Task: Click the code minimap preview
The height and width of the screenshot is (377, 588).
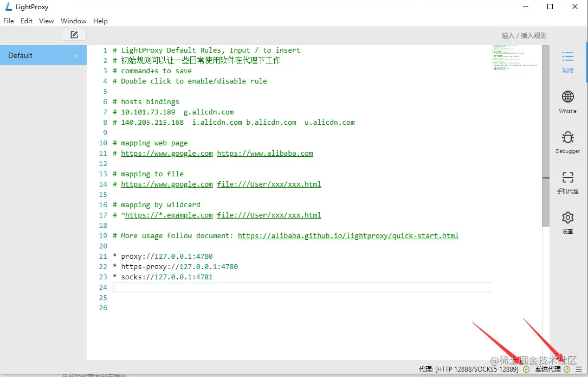Action: coord(515,57)
